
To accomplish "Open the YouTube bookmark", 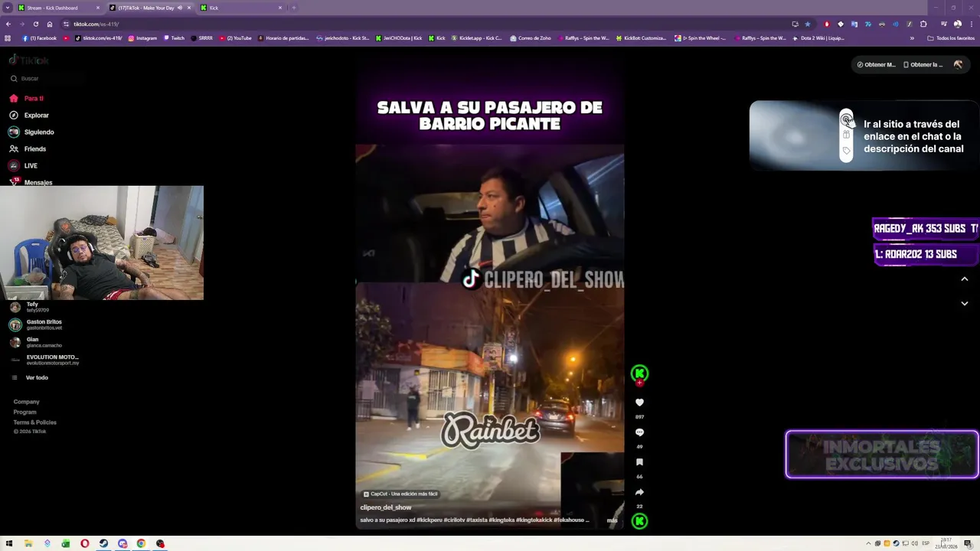I will (x=235, y=38).
